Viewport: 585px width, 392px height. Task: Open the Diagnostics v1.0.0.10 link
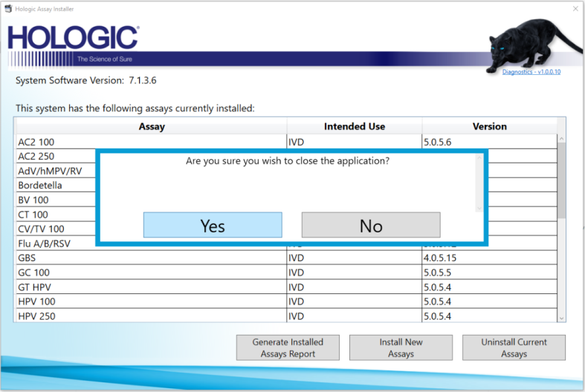[x=531, y=72]
